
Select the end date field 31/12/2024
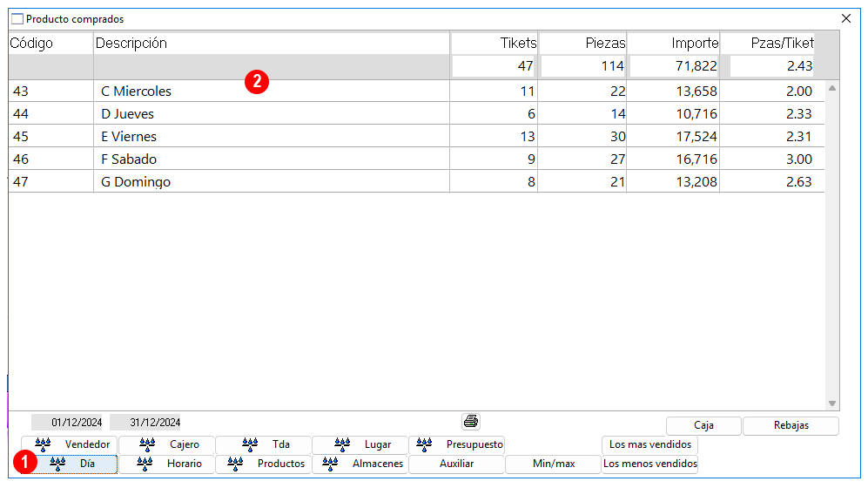click(145, 422)
